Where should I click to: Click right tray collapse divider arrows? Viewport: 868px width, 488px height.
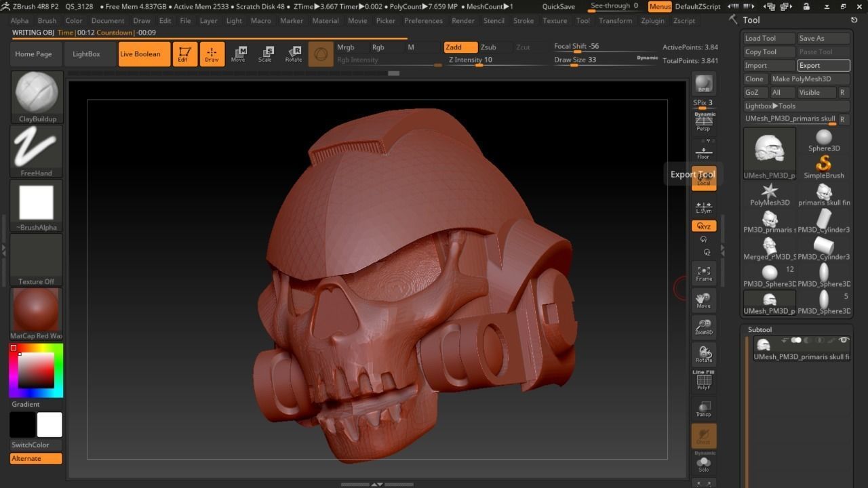tap(722, 250)
